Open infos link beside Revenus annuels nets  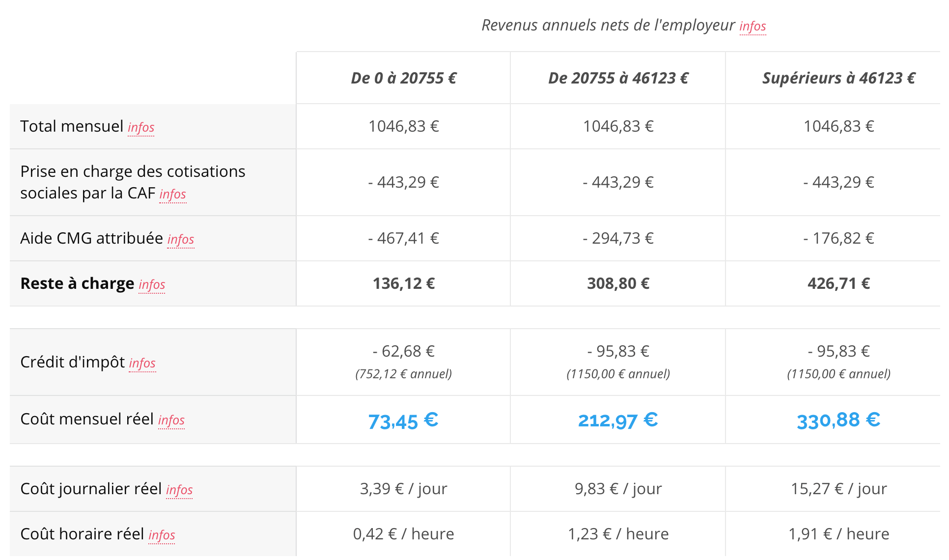pos(753,26)
